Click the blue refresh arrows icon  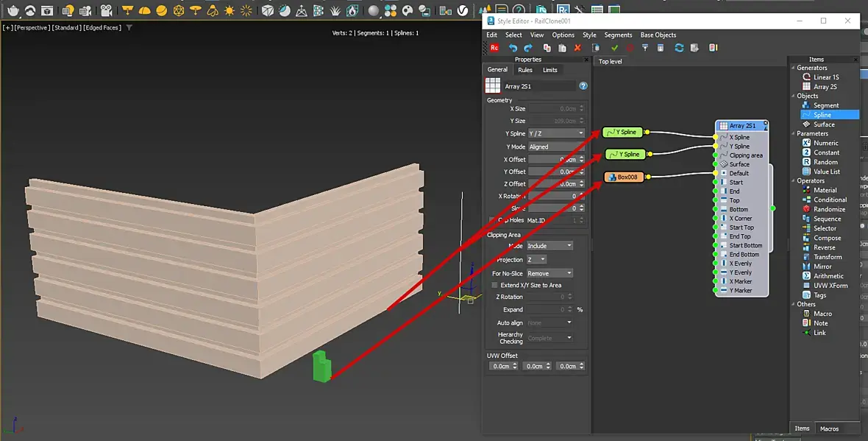click(x=679, y=48)
